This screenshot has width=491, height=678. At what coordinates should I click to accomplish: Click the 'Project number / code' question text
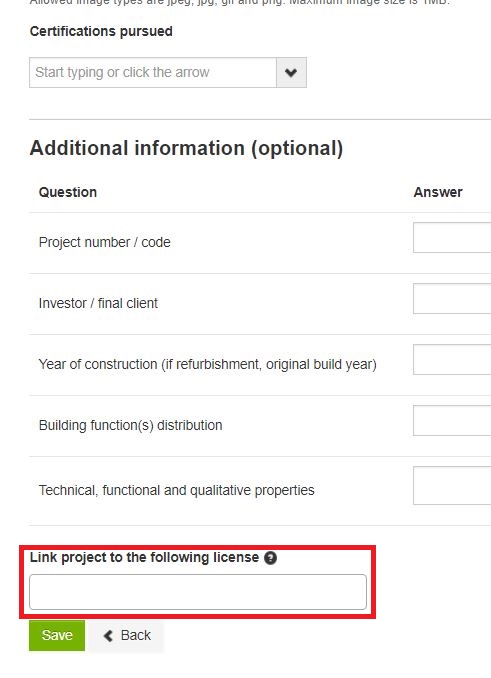coord(105,242)
